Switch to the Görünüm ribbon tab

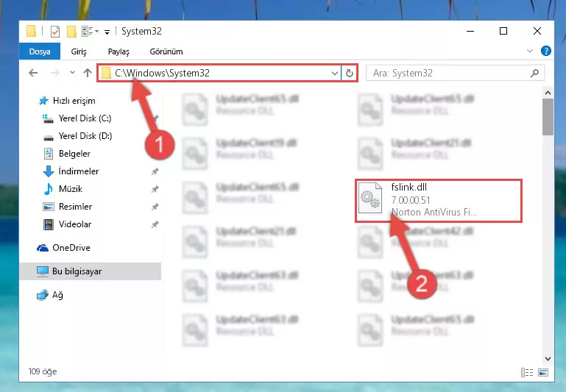(166, 51)
